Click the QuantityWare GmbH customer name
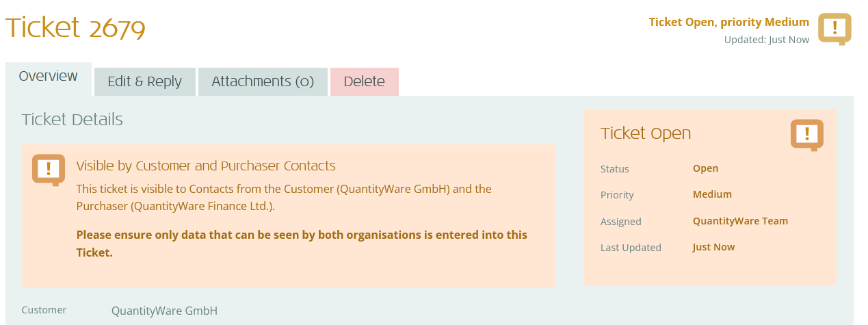This screenshot has height=325, width=868. (164, 311)
